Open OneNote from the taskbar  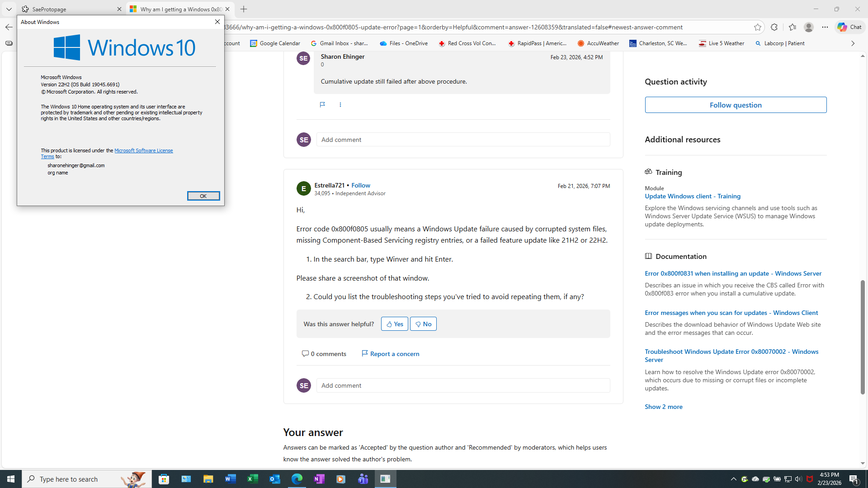319,479
